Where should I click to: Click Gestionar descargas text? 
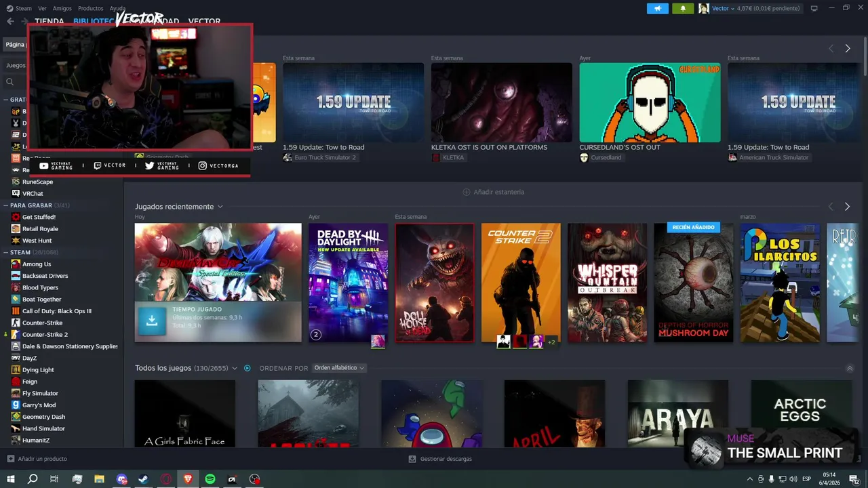446,459
